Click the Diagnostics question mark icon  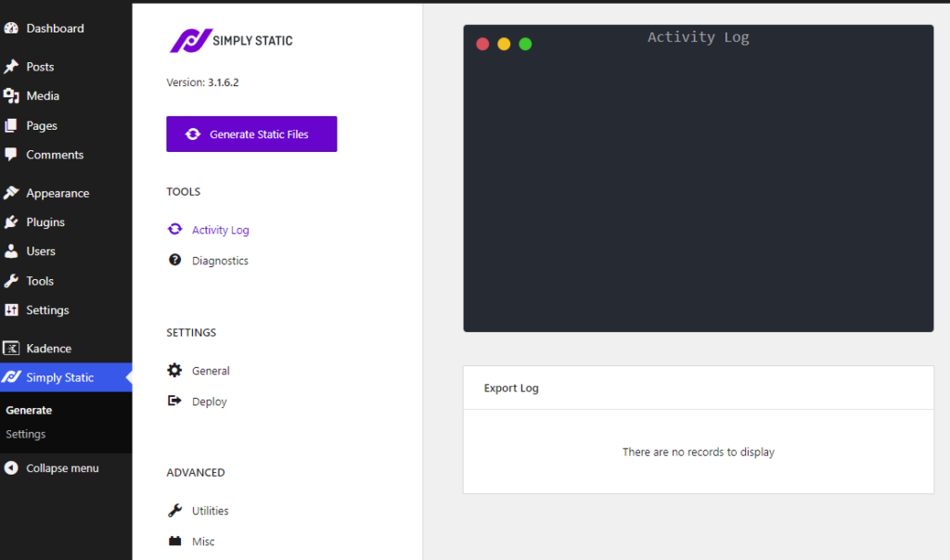[x=175, y=260]
